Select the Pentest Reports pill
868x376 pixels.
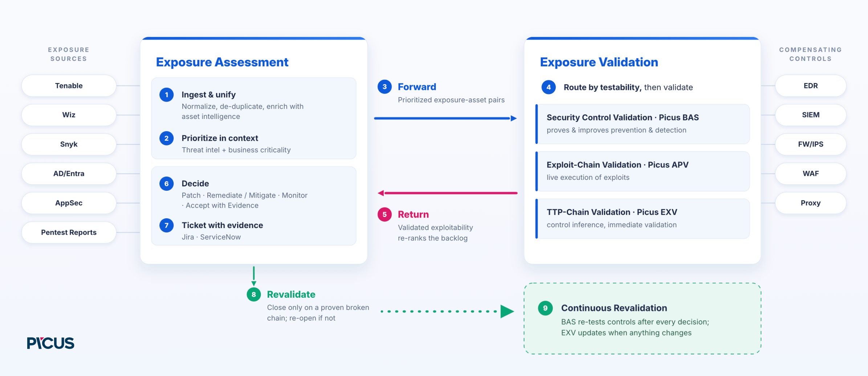click(69, 232)
